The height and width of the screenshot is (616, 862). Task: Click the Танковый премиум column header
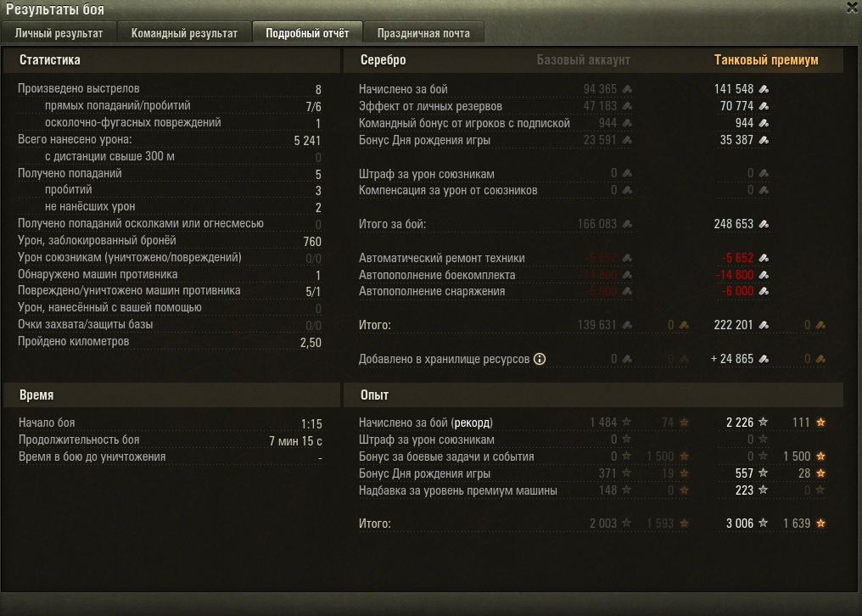(766, 60)
